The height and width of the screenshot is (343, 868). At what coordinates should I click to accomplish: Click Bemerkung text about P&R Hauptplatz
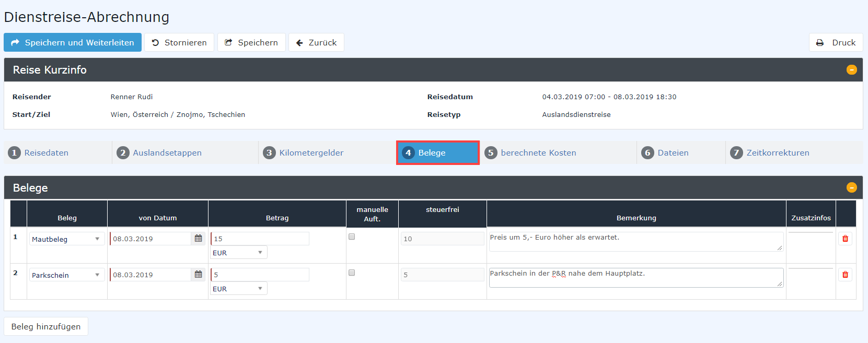coord(636,277)
